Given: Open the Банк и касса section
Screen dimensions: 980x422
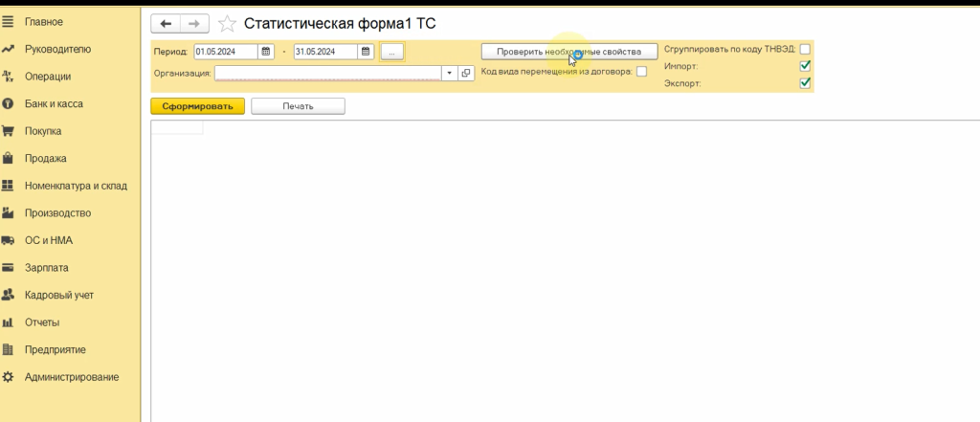Looking at the screenshot, I should pos(56,103).
